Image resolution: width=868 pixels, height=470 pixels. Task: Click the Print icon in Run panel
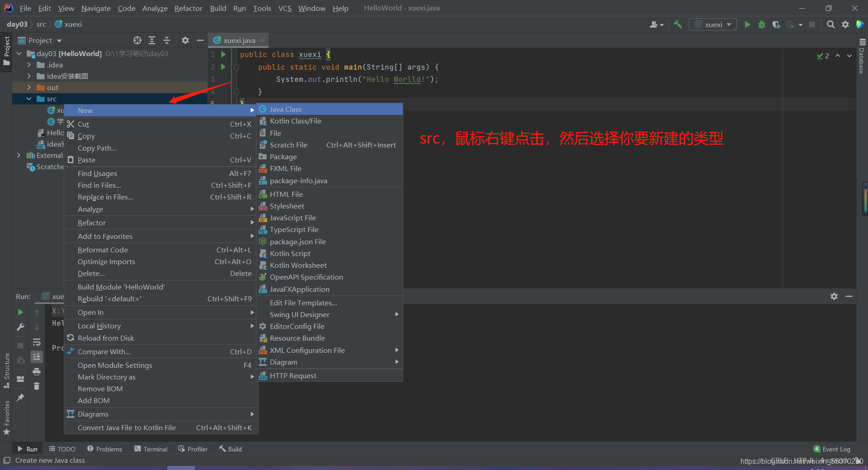click(37, 372)
